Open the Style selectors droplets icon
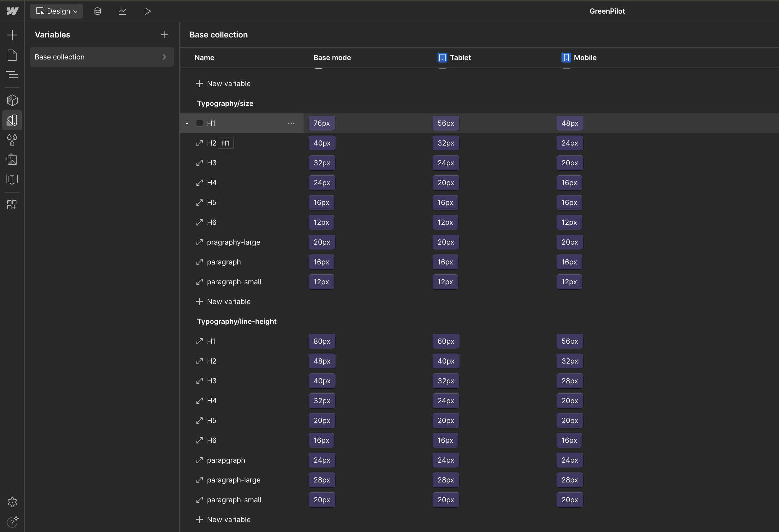This screenshot has width=779, height=532. [x=12, y=140]
